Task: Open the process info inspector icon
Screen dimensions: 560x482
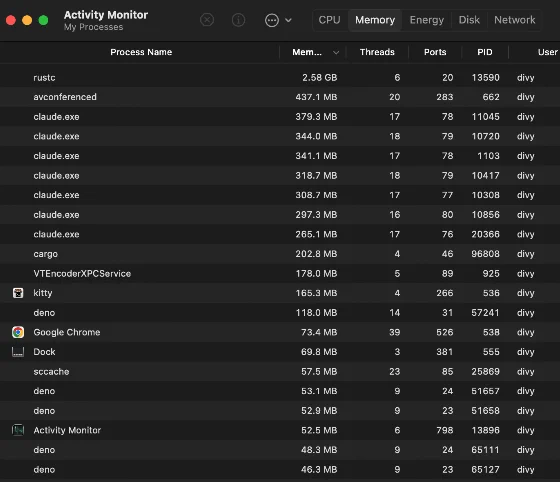Action: tap(238, 20)
